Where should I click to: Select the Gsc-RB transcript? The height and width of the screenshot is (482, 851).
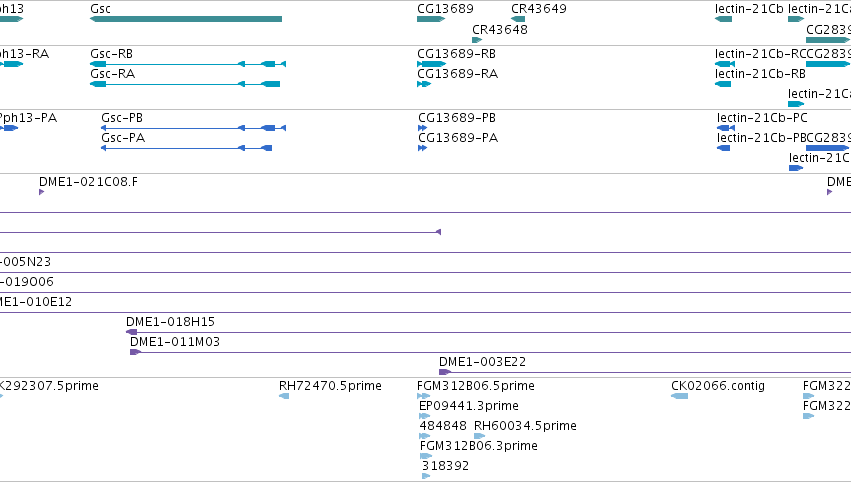188,64
